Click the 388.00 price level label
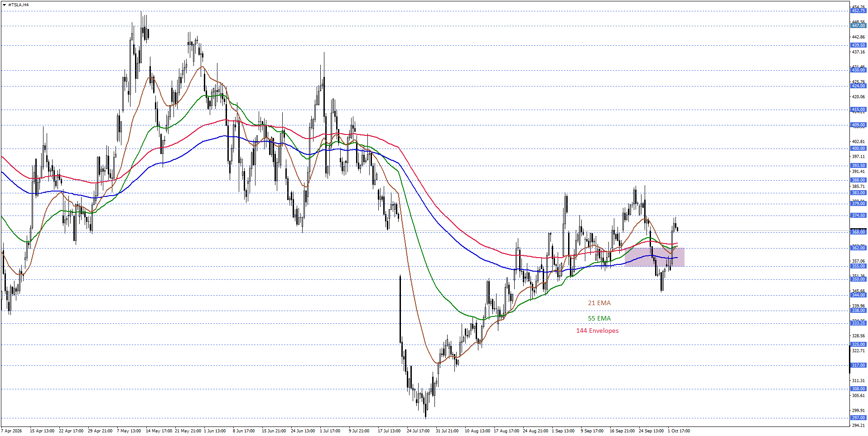Image resolution: width=868 pixels, height=436 pixels. pos(858,180)
